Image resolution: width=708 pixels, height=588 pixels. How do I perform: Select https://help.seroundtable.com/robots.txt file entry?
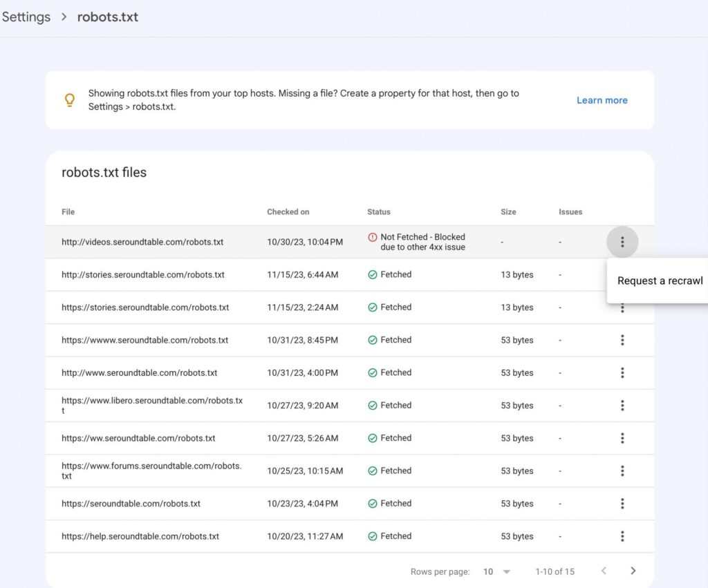click(x=140, y=536)
